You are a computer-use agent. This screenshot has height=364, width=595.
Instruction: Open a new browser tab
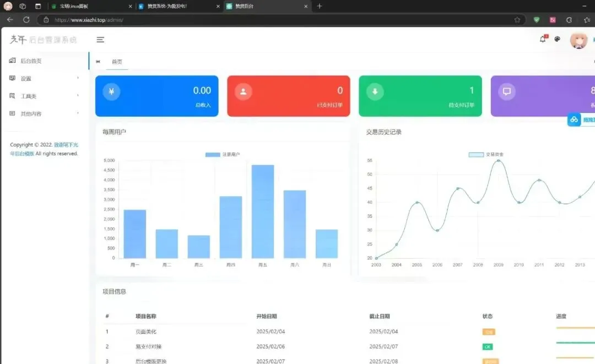[319, 6]
